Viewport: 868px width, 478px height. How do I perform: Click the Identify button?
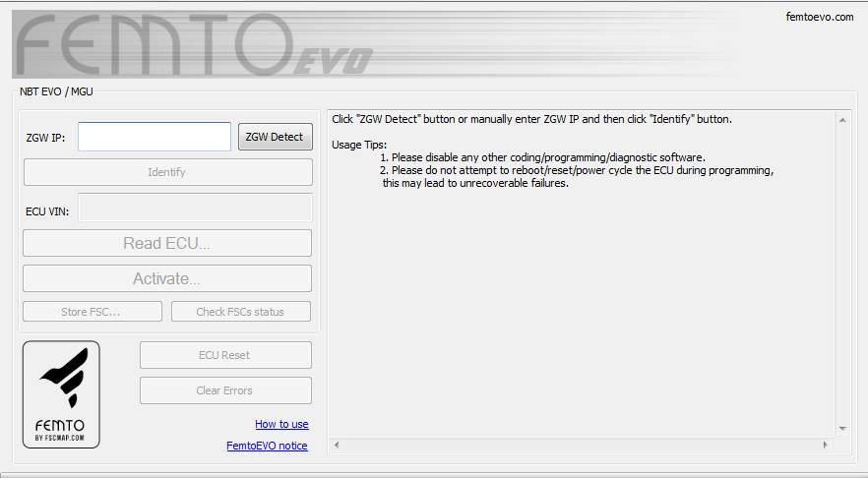point(167,172)
